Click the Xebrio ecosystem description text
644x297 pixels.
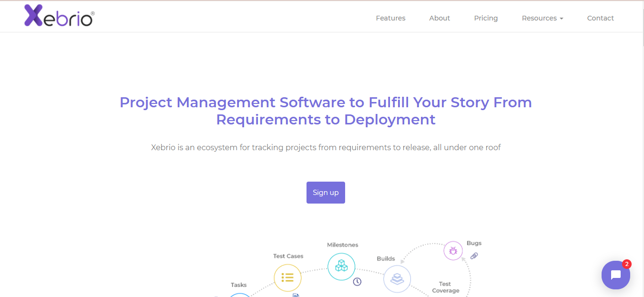coord(326,147)
